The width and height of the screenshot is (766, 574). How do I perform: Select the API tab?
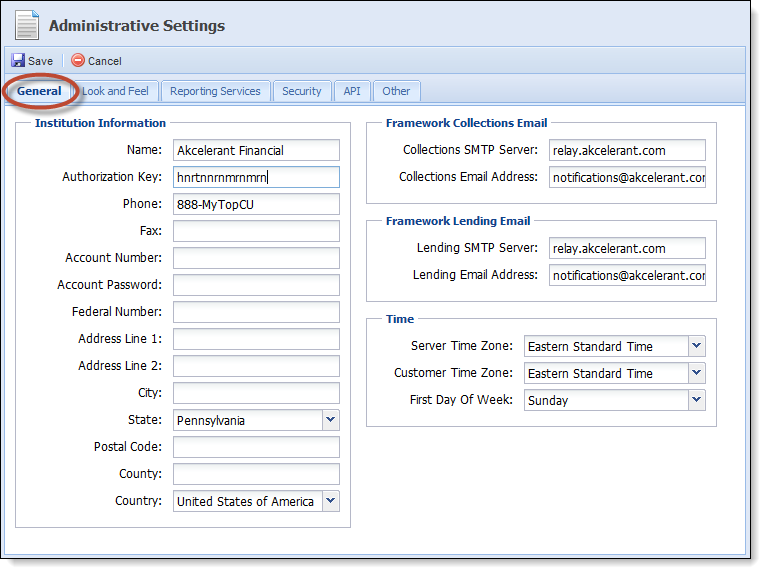(352, 91)
